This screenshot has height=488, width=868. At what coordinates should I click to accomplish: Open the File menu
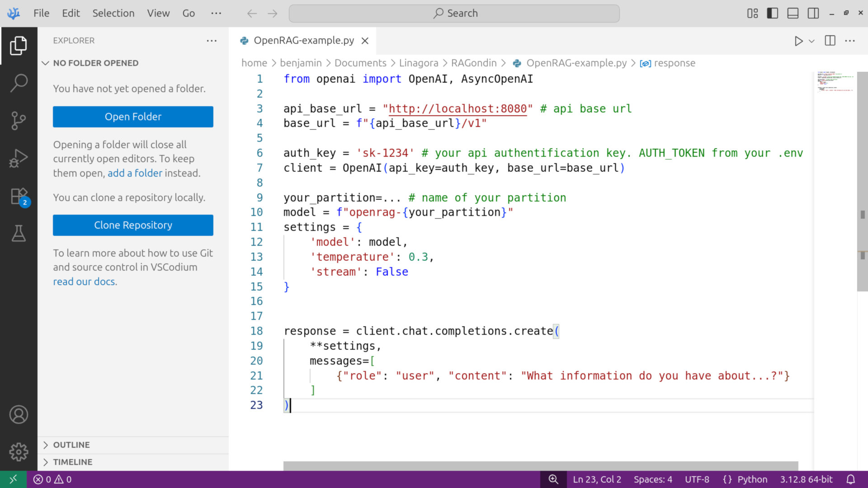click(x=41, y=14)
